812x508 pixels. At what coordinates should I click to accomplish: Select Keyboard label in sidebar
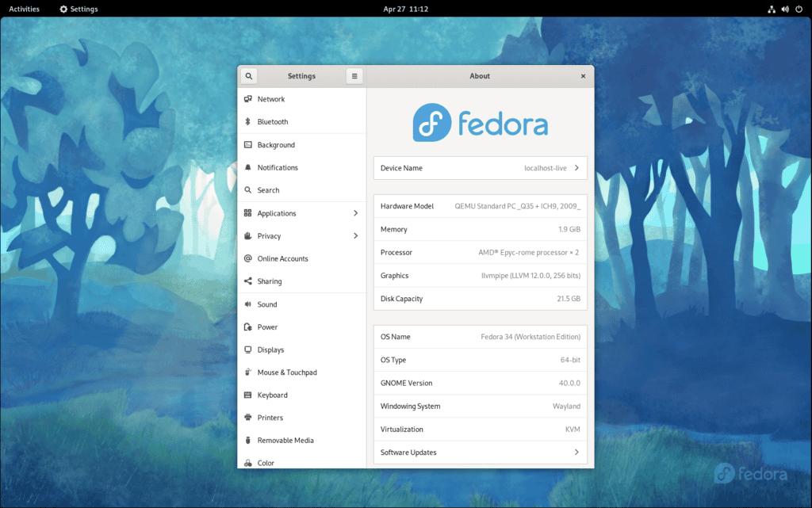coord(273,395)
